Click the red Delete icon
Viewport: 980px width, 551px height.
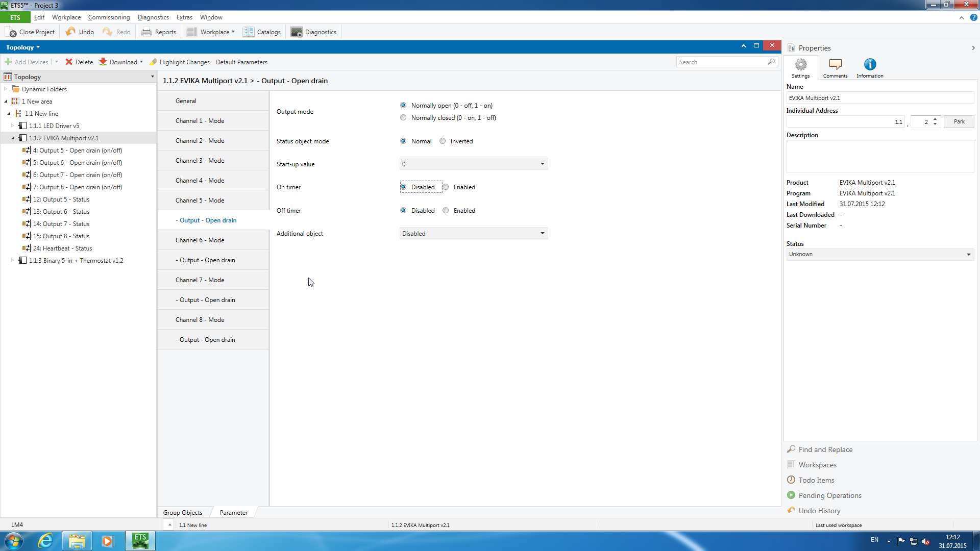click(69, 62)
